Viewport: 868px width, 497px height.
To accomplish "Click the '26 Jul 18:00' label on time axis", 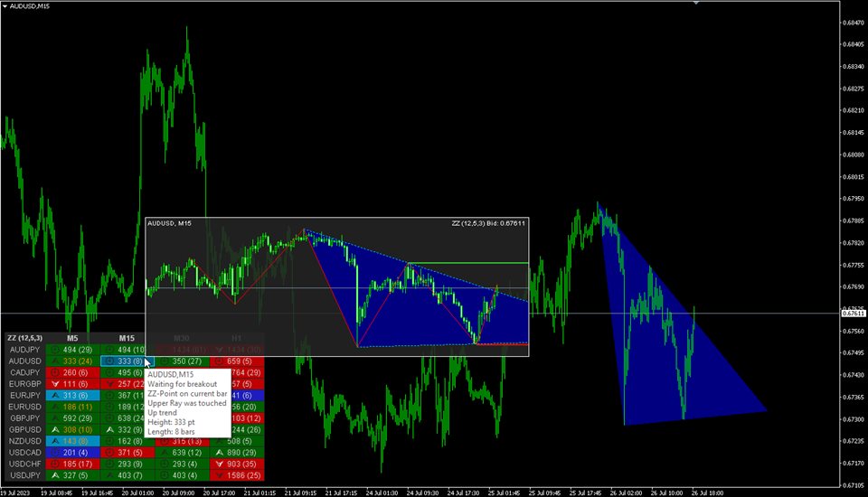I will (707, 492).
